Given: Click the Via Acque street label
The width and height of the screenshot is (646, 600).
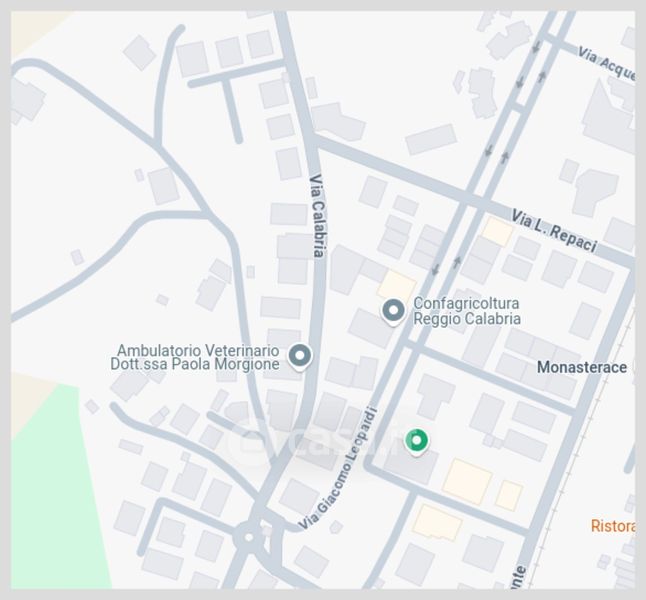Looking at the screenshot, I should [x=606, y=63].
